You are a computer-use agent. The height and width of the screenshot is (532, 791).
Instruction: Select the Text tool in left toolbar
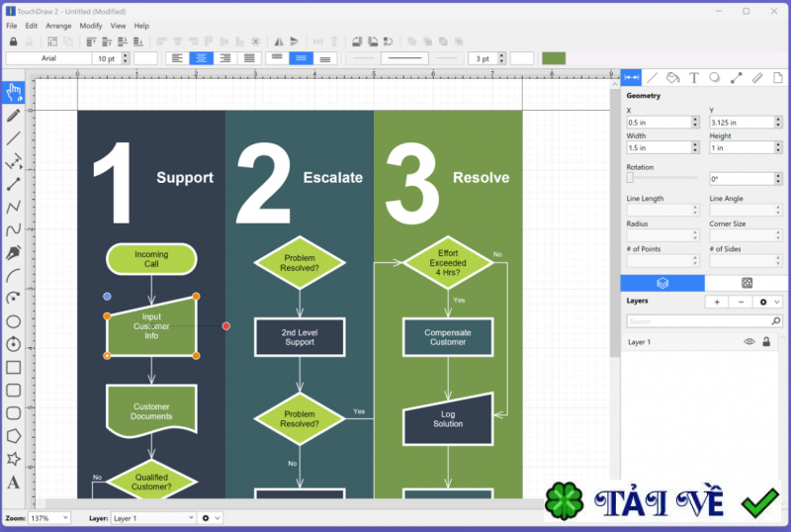(x=14, y=483)
